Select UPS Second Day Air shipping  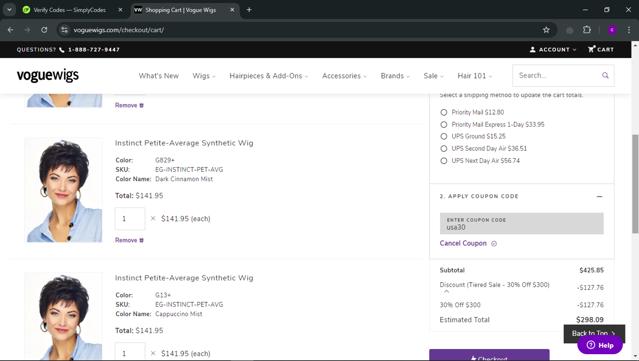click(x=444, y=149)
